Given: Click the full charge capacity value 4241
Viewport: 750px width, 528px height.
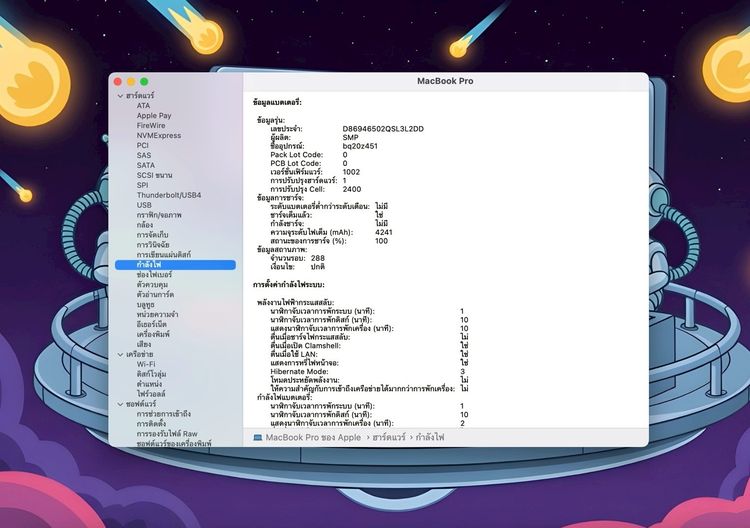Looking at the screenshot, I should [384, 232].
